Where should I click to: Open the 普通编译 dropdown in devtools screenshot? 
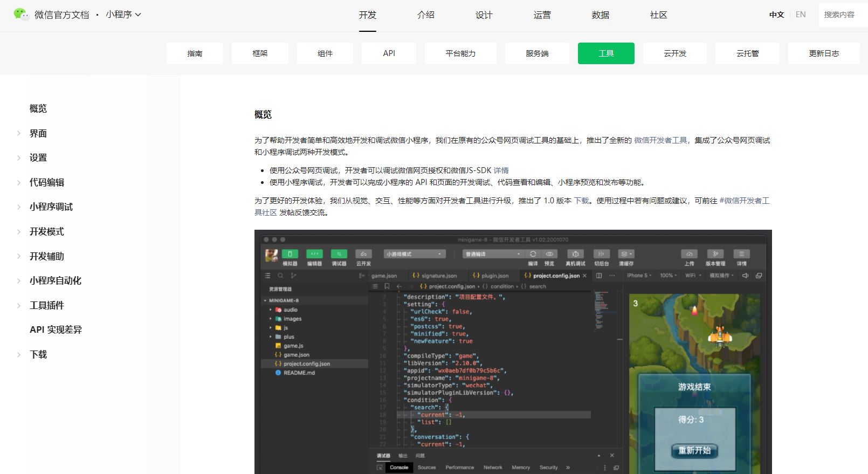pyautogui.click(x=493, y=254)
